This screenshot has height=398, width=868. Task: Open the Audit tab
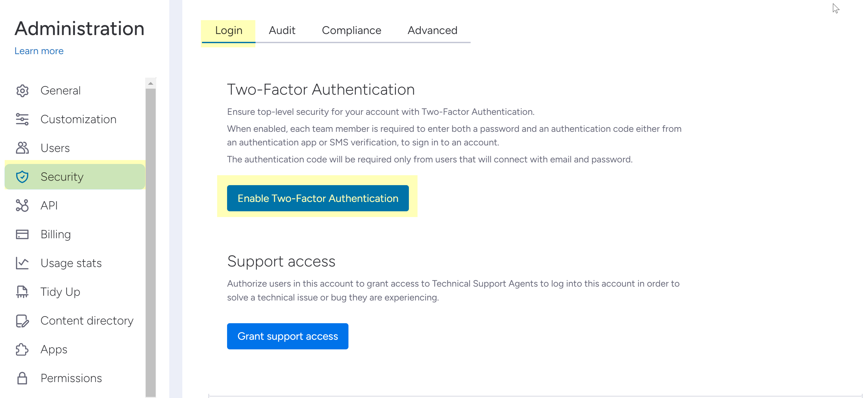(282, 30)
